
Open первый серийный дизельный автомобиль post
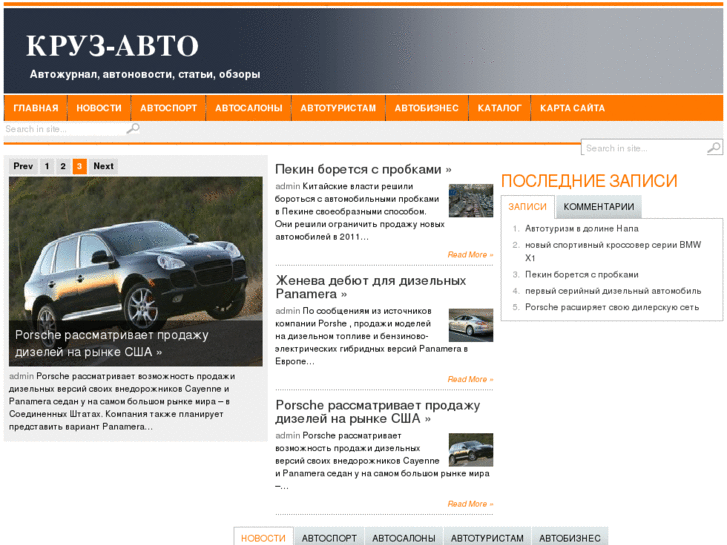pos(613,291)
